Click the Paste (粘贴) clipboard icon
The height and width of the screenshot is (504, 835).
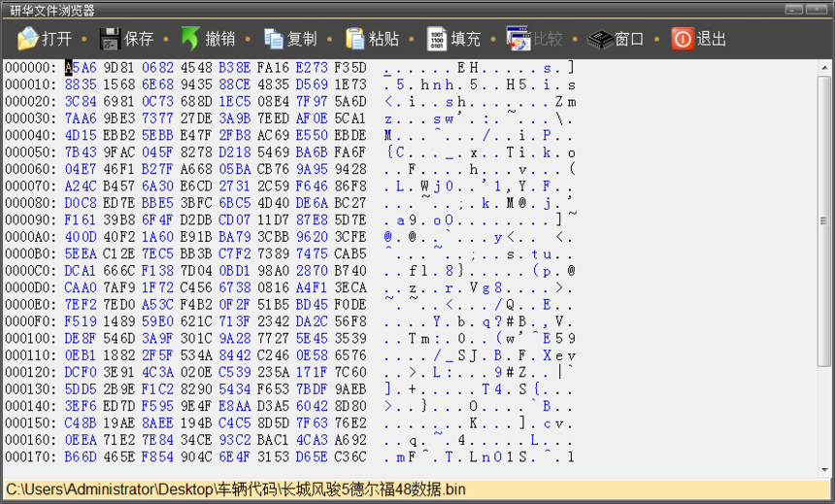(354, 39)
